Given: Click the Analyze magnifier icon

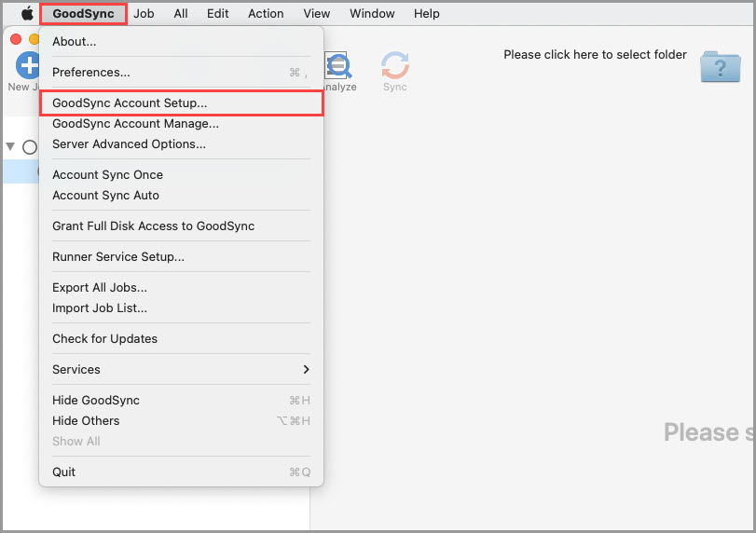Looking at the screenshot, I should pos(338,65).
